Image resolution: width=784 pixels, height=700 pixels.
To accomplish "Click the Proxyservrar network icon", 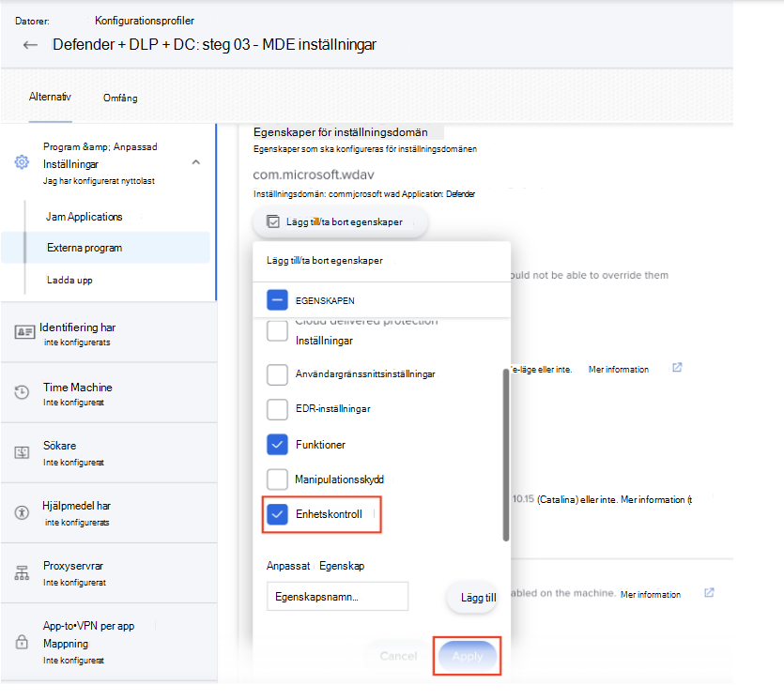I will click(22, 572).
